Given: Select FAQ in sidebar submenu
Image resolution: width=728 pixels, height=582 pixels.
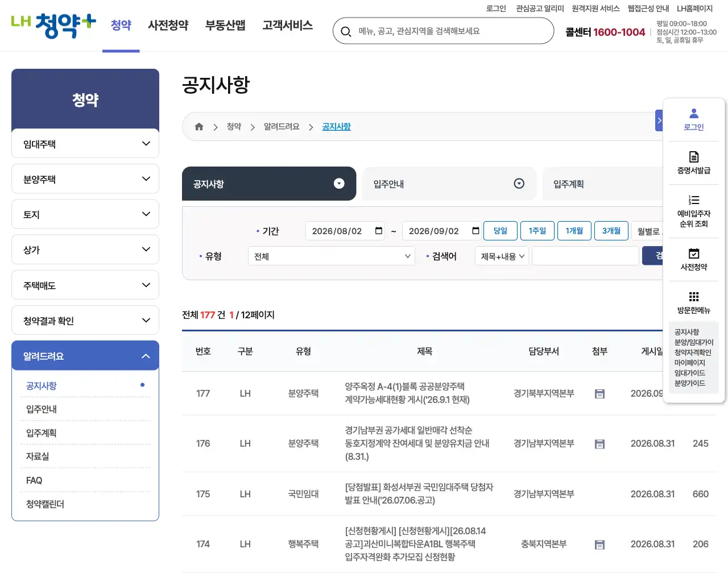Looking at the screenshot, I should tap(34, 480).
